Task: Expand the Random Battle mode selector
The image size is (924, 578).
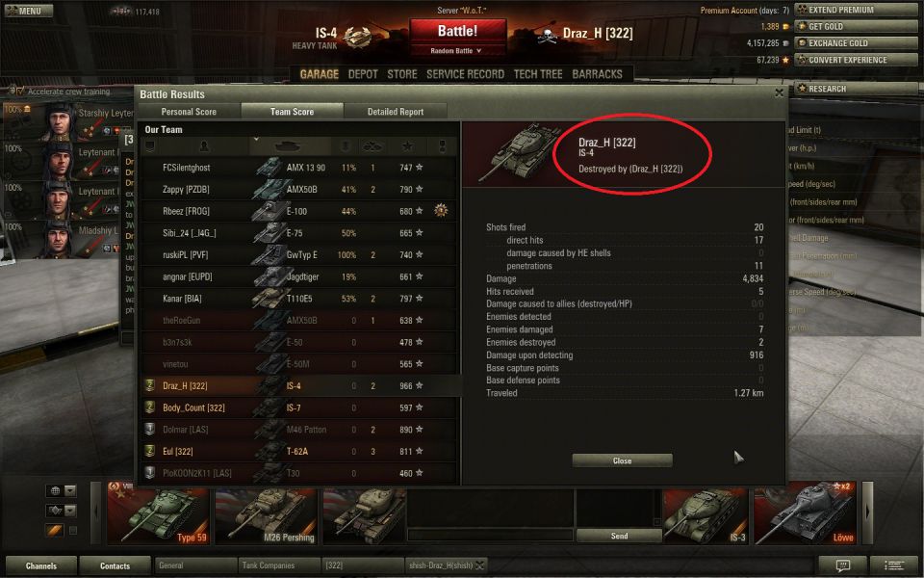Action: [457, 51]
